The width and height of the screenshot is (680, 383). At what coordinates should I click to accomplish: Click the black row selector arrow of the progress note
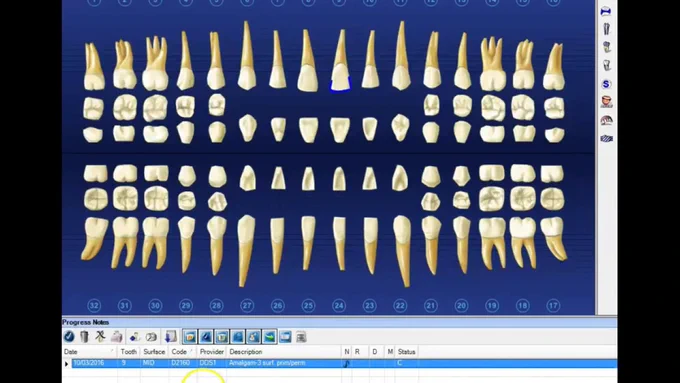[x=67, y=363]
